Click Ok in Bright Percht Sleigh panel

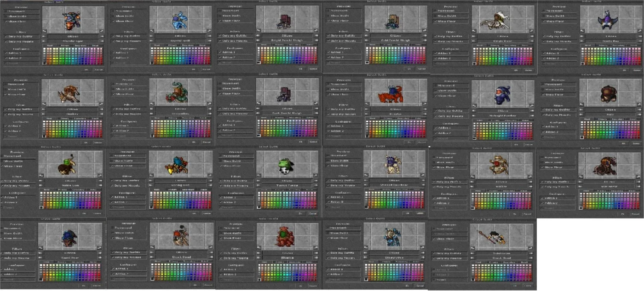[x=301, y=69]
